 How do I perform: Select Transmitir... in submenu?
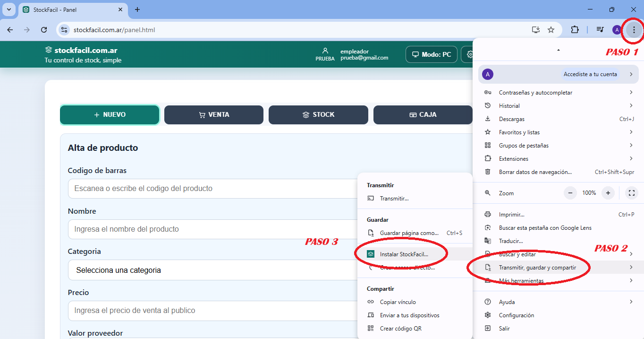415,199
